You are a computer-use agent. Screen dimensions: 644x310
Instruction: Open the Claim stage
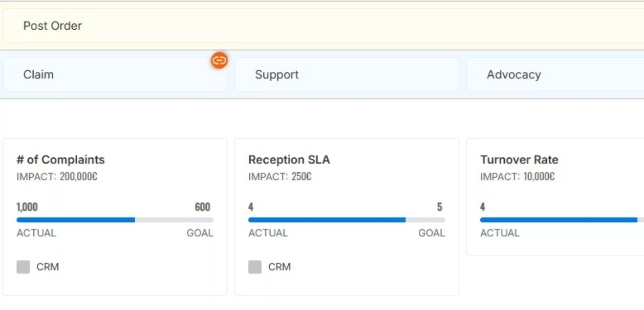114,74
